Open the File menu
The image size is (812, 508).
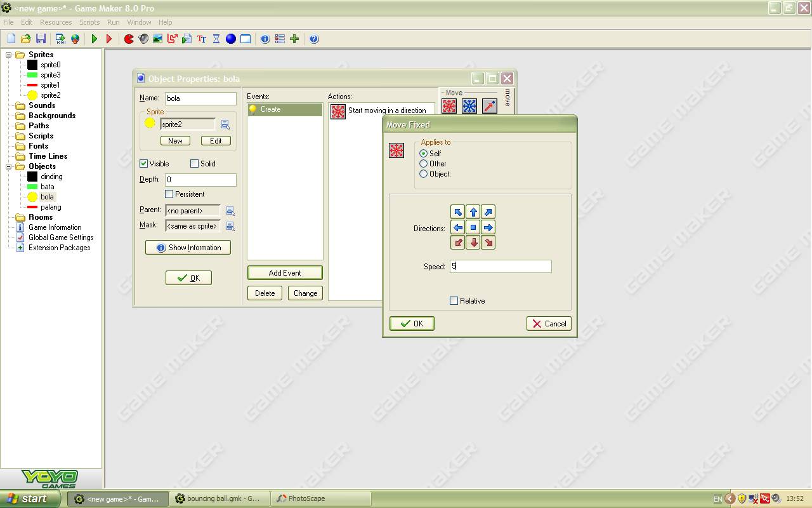click(8, 22)
